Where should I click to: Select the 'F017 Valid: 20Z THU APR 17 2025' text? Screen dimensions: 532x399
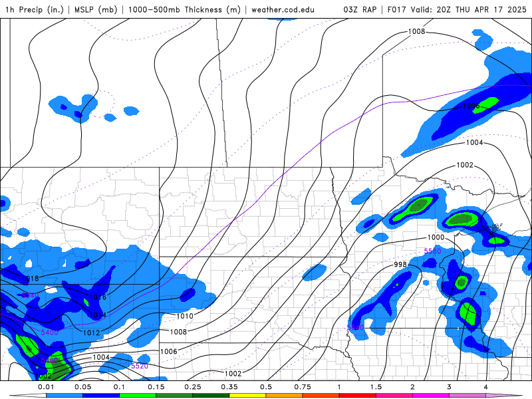[457, 9]
